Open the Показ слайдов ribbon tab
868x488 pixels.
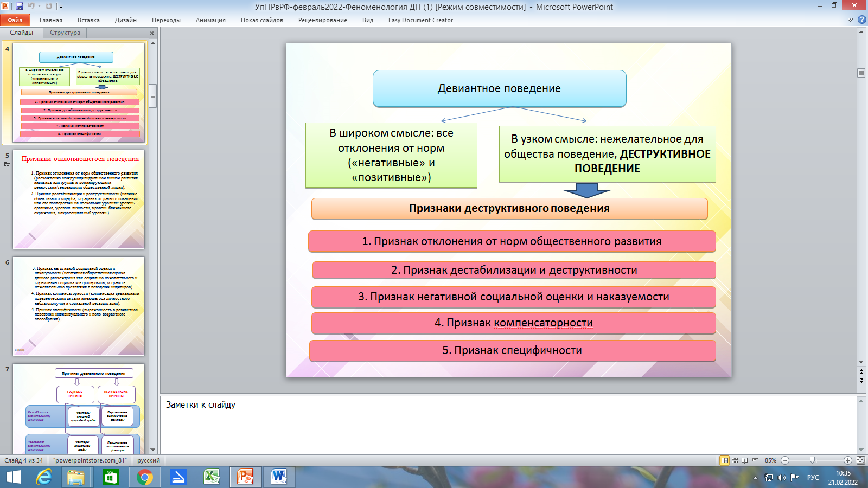(x=262, y=20)
